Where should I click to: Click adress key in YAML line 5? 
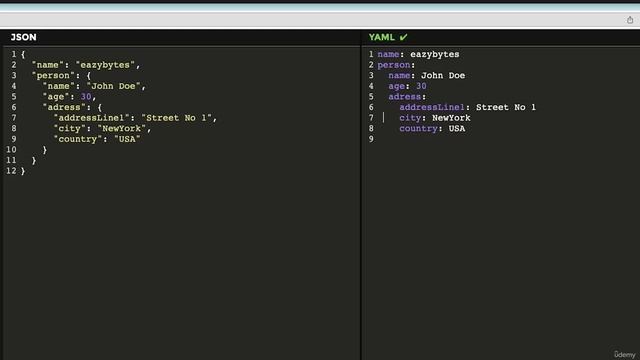coord(404,97)
